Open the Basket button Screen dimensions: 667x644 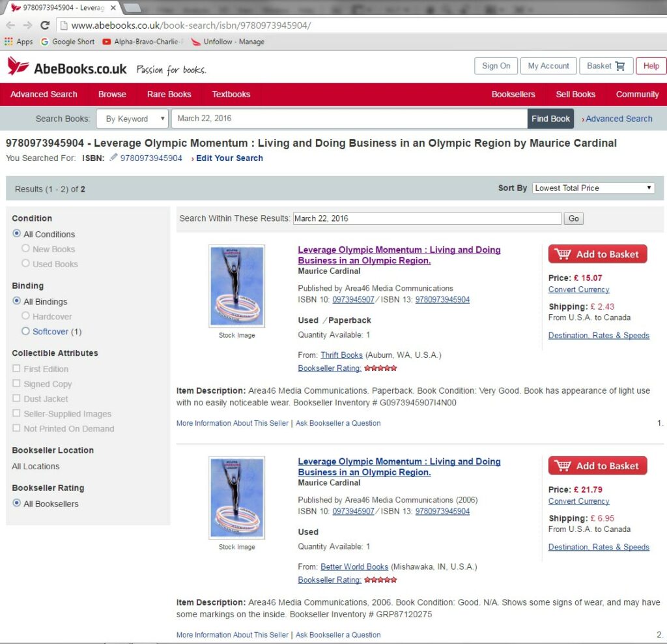(606, 66)
